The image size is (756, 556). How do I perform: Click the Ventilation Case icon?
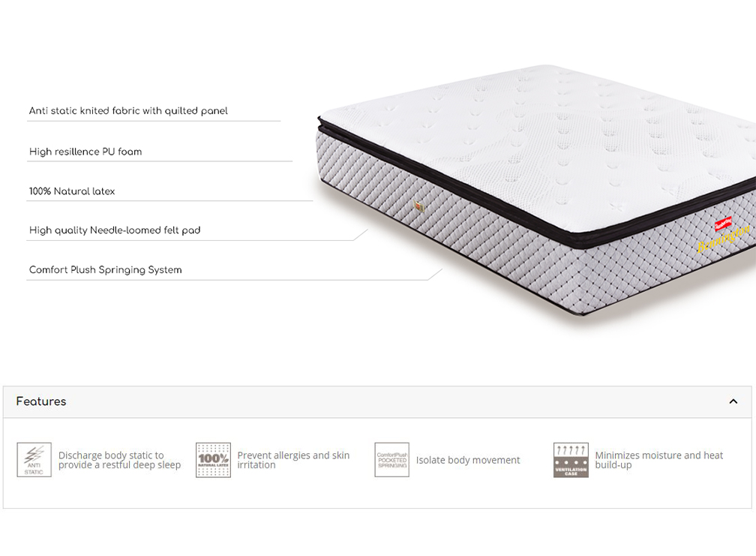click(x=571, y=459)
